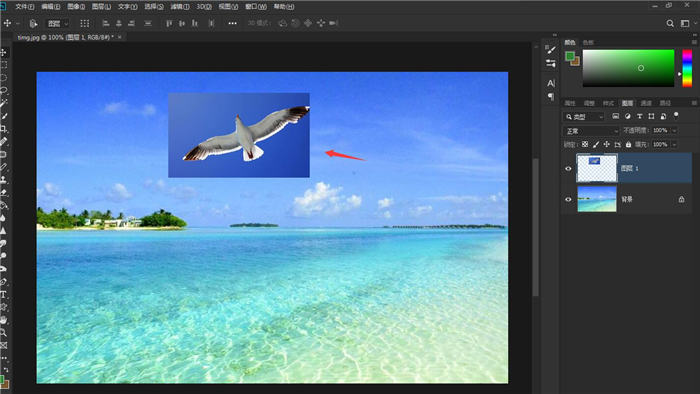
Task: Click the 3D 模式 label in options bar
Action: pos(258,23)
